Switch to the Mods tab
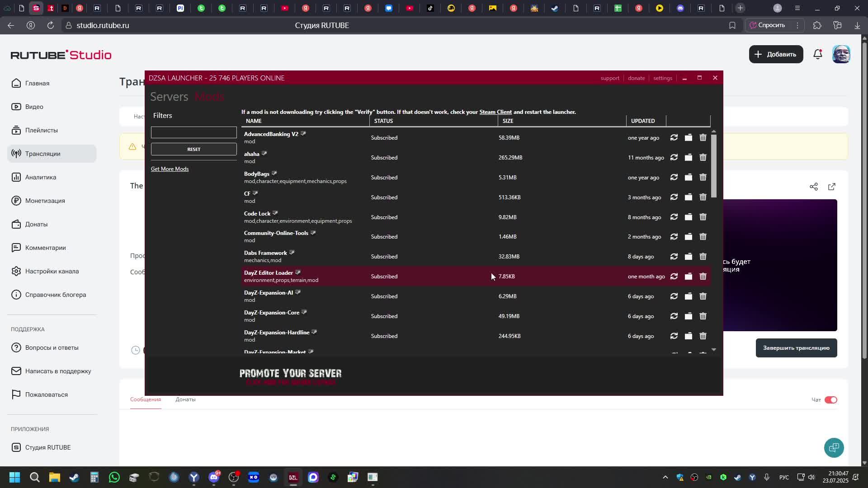Screen dimensions: 868x488 209,97
